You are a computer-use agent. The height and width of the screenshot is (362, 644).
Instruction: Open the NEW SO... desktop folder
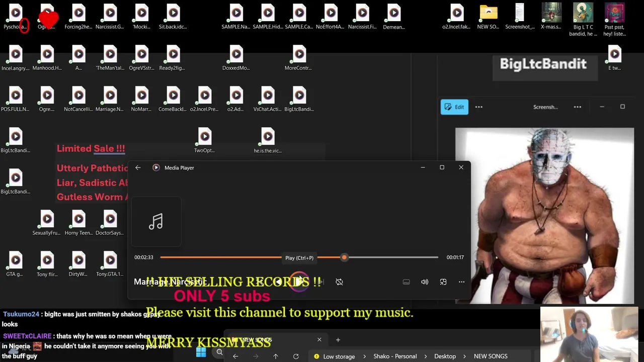pyautogui.click(x=488, y=17)
